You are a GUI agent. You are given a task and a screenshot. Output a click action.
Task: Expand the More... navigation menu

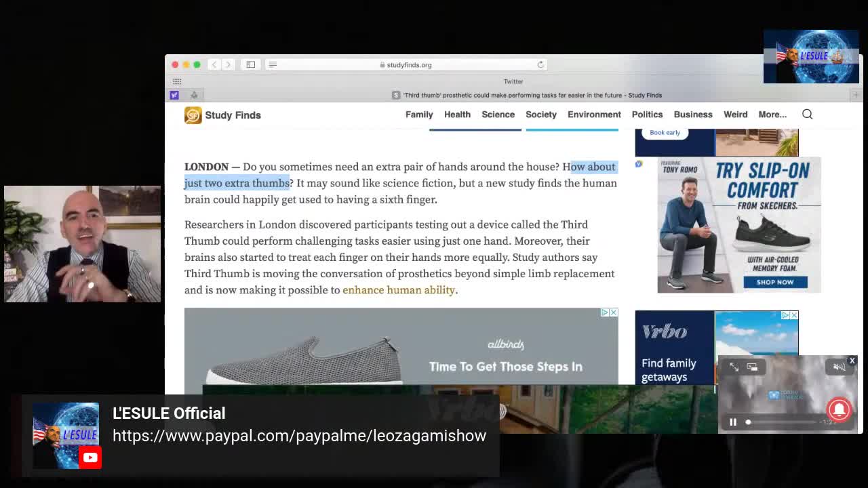point(772,115)
